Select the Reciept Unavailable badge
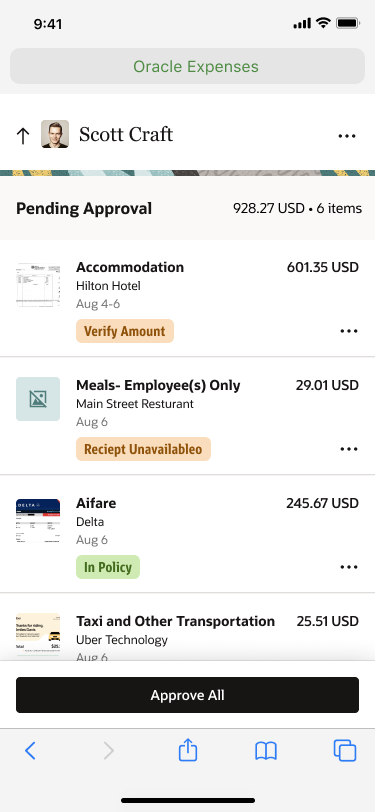The image size is (375, 812). [143, 449]
